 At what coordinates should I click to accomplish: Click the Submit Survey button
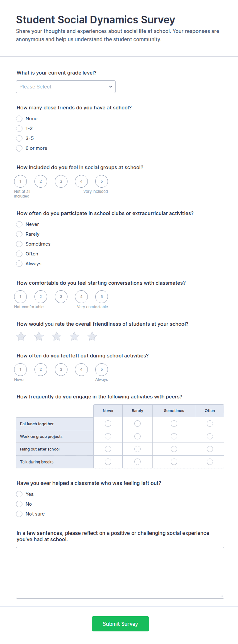pyautogui.click(x=120, y=624)
